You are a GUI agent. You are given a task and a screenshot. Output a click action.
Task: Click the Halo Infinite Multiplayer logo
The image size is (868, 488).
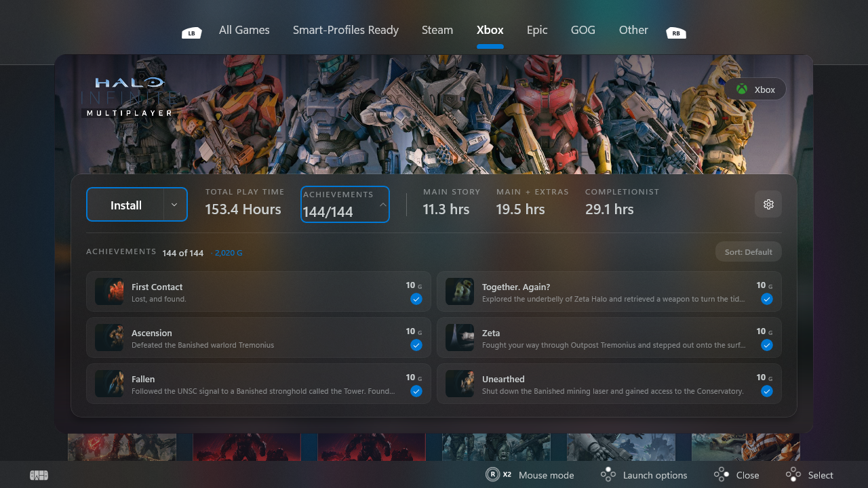129,97
